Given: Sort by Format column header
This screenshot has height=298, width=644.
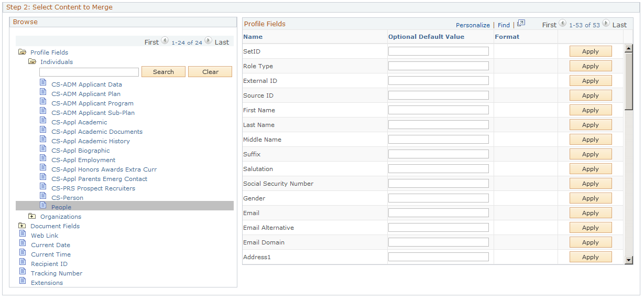Looking at the screenshot, I should 507,37.
